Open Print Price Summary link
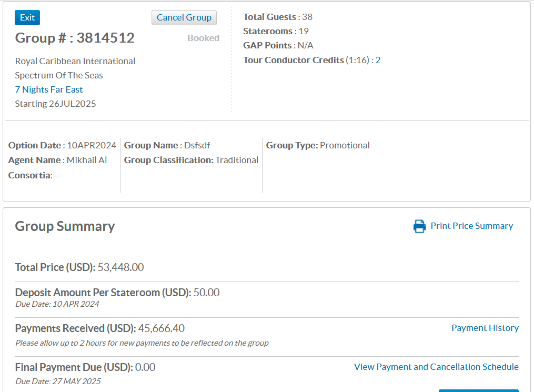Screen dimensions: 534x392 (472, 226)
